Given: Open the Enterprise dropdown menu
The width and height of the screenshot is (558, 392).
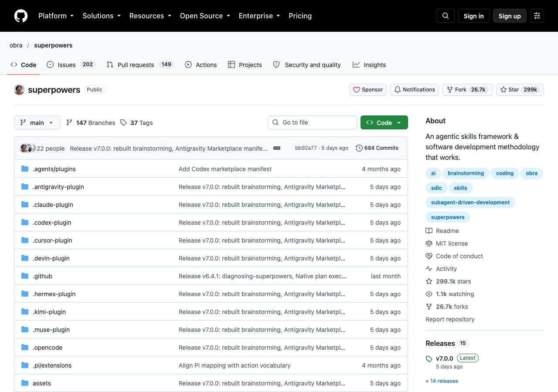Looking at the screenshot, I should [x=259, y=16].
